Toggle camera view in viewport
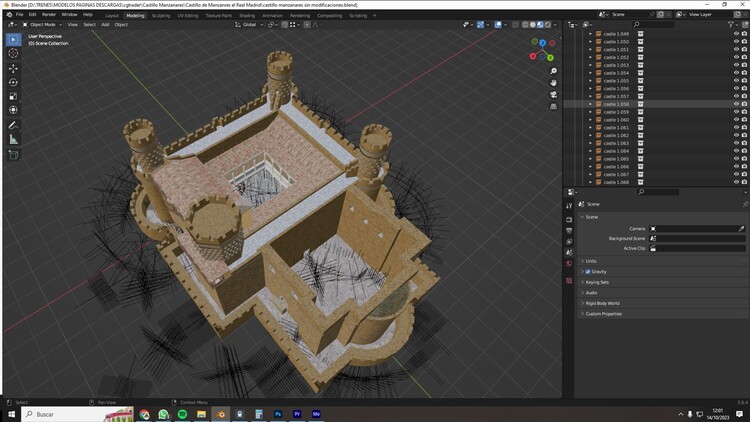 coord(553,94)
